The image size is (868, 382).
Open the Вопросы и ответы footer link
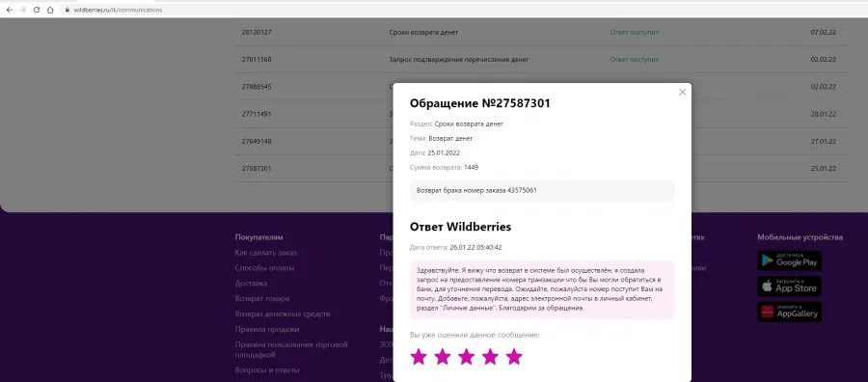click(267, 369)
